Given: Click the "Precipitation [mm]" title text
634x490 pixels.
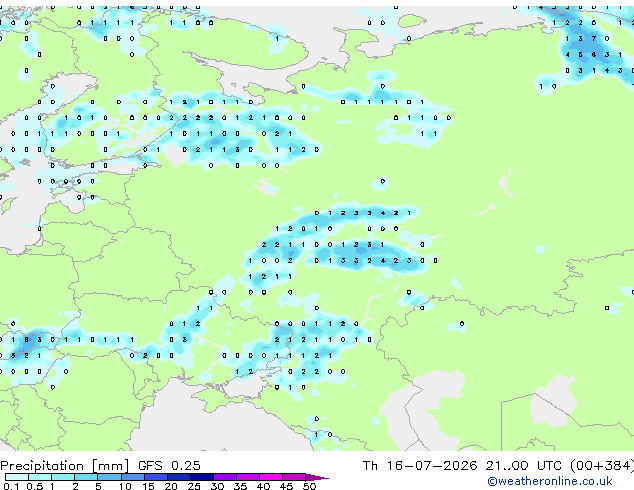Looking at the screenshot, I should [x=65, y=466].
